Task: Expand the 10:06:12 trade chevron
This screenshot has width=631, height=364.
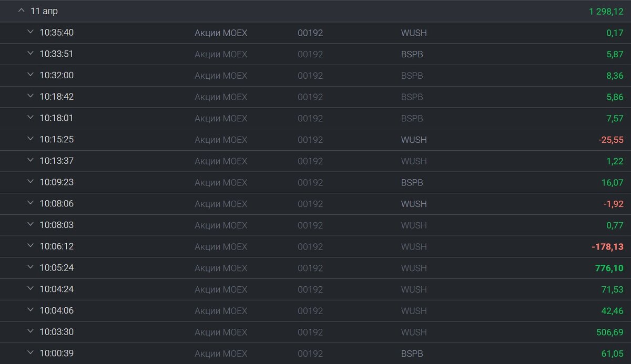Action: coord(30,246)
